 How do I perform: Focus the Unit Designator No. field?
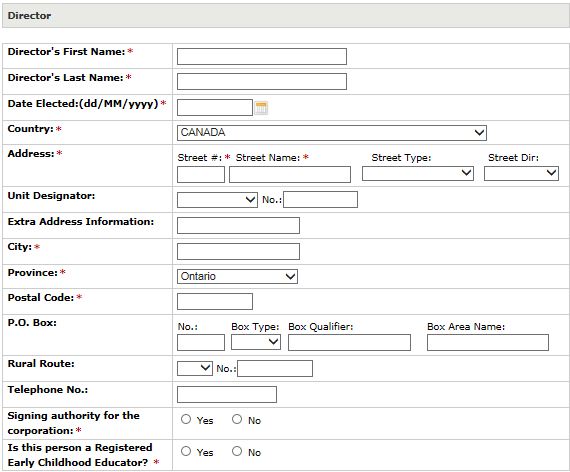(x=321, y=200)
